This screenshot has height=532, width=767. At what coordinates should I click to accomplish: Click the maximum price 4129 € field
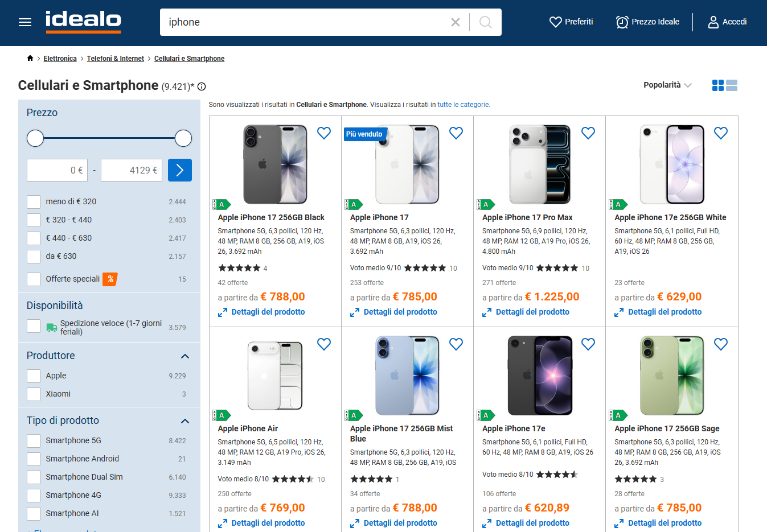[132, 170]
